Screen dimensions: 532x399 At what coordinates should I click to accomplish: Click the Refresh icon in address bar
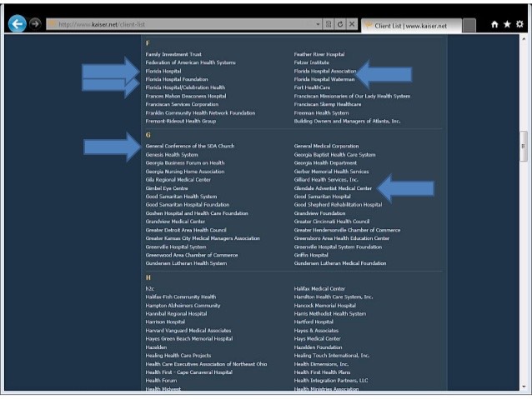340,24
